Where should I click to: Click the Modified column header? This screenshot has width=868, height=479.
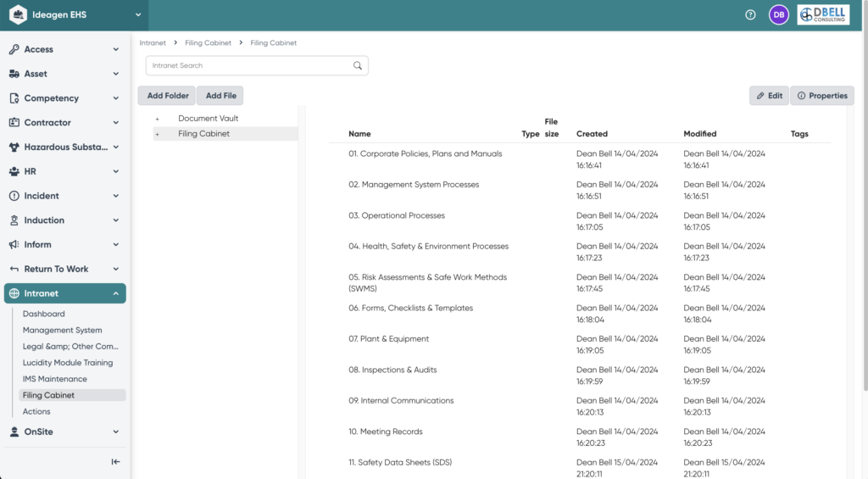(x=699, y=134)
